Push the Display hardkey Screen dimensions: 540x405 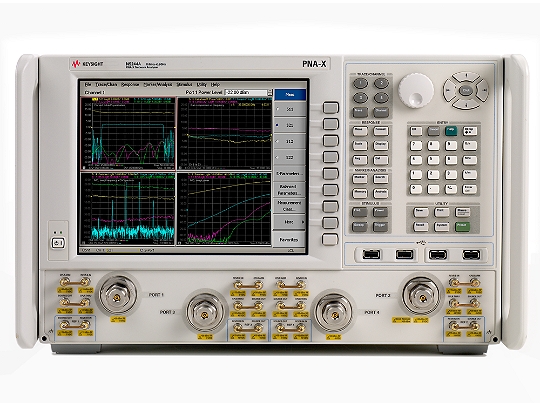point(381,145)
